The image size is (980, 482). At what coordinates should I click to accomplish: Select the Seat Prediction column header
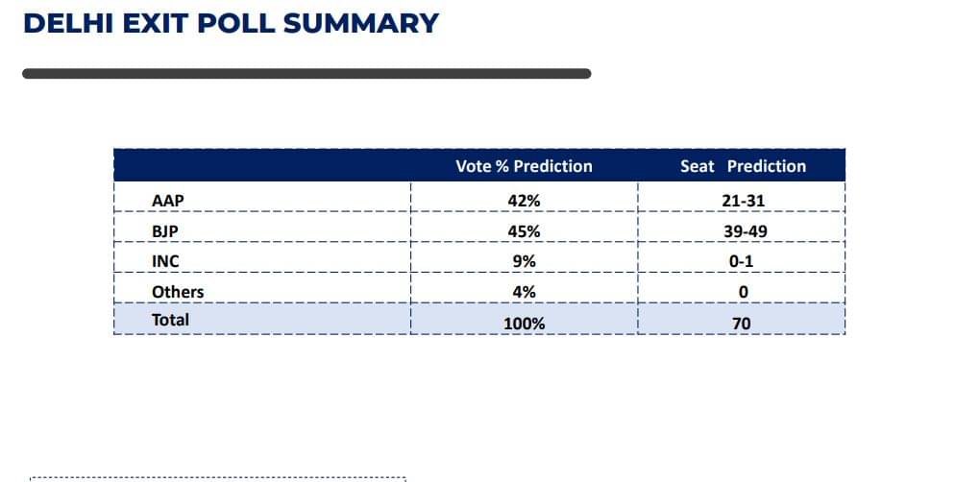click(x=743, y=166)
